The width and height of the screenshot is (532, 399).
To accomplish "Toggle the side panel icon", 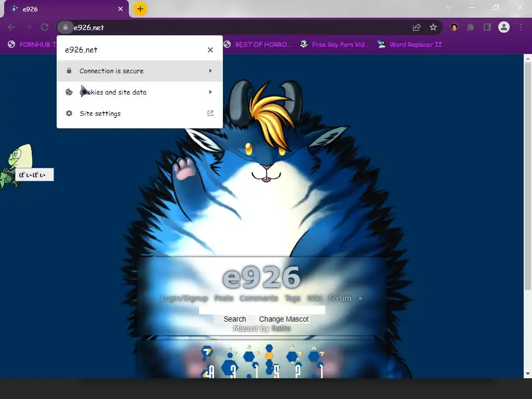I will (x=487, y=27).
